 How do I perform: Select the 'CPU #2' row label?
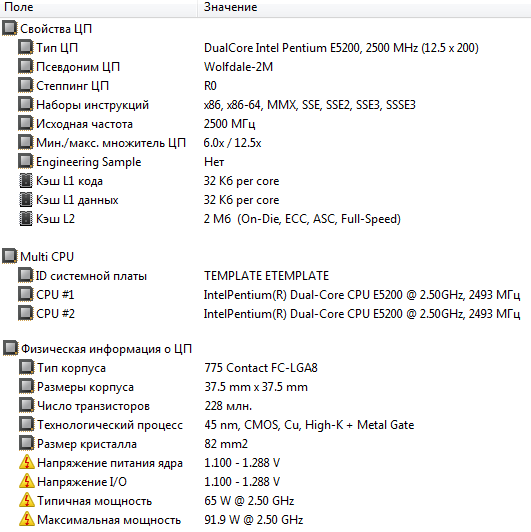pyautogui.click(x=55, y=314)
